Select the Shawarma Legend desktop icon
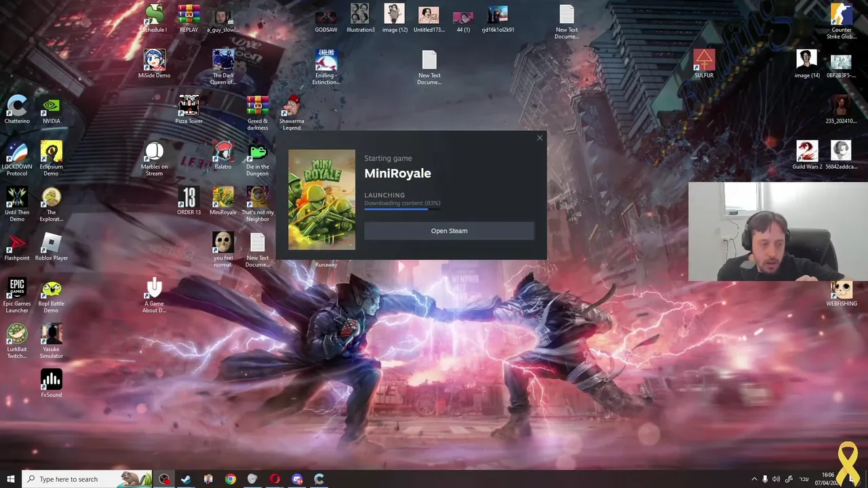The height and width of the screenshot is (488, 868). [292, 113]
